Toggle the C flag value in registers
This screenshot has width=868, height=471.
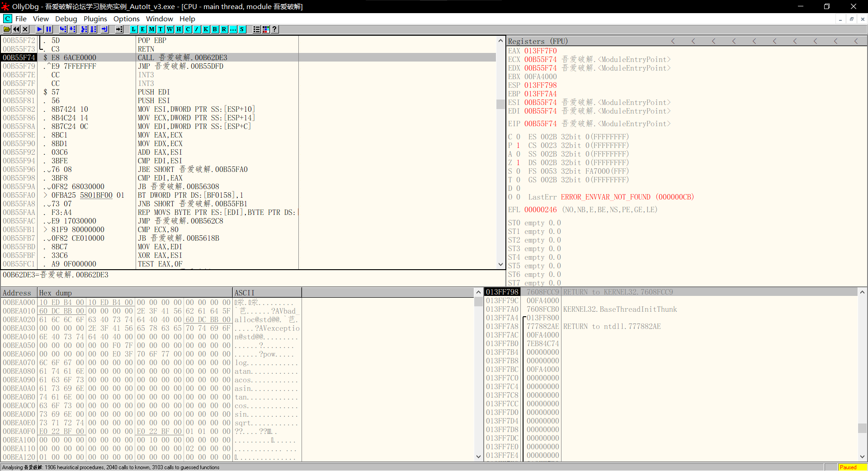tap(518, 137)
